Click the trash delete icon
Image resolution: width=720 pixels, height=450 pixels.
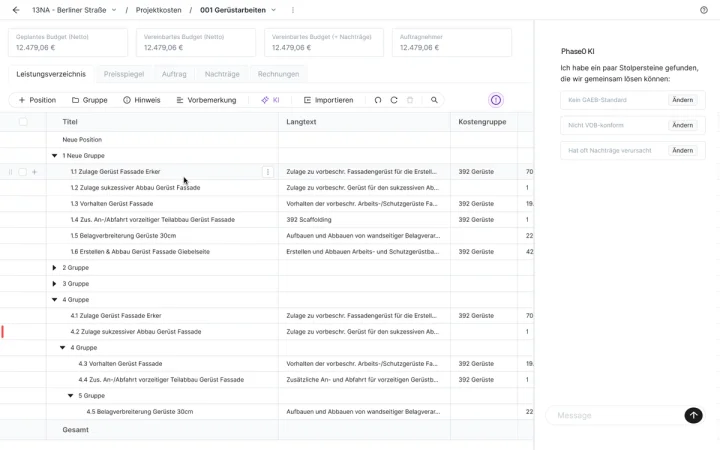click(x=410, y=100)
